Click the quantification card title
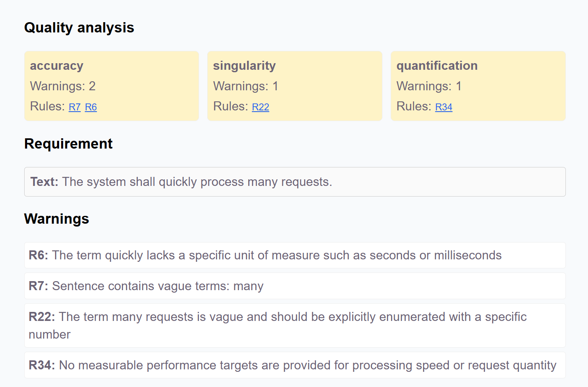Screen dimensions: 588x387 click(x=437, y=66)
